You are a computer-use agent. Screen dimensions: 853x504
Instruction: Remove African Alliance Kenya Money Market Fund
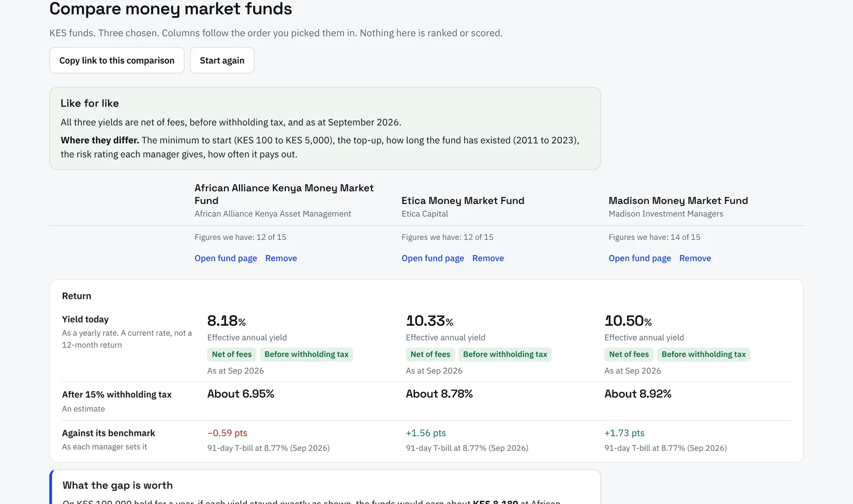tap(281, 258)
